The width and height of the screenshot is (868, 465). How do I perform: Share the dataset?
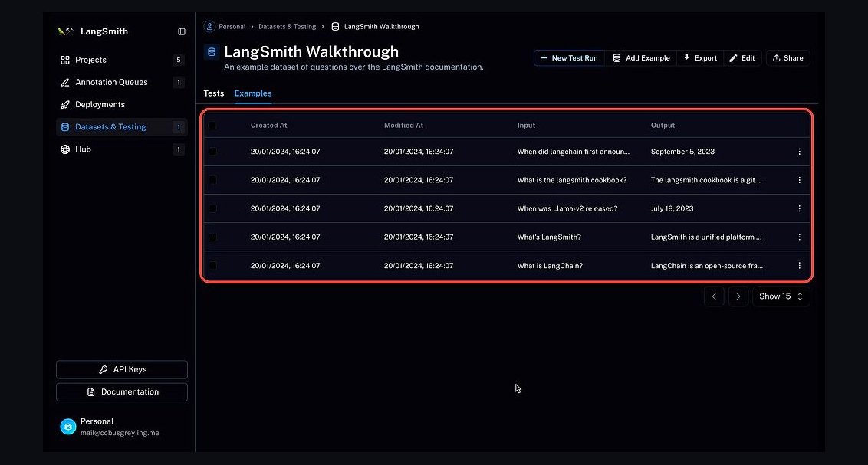(787, 58)
